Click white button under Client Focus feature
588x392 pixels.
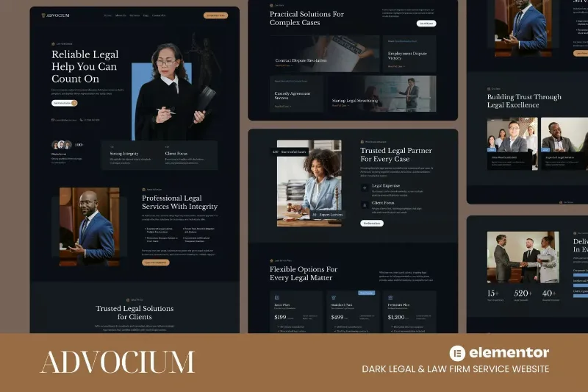tap(372, 223)
